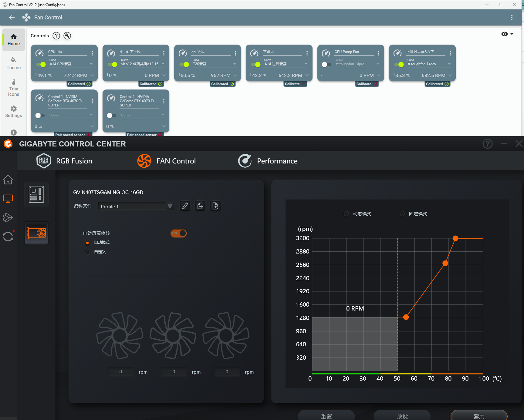This screenshot has height=420, width=524.
Task: Open three-dot menu on cpu进风 card
Action: (235, 53)
